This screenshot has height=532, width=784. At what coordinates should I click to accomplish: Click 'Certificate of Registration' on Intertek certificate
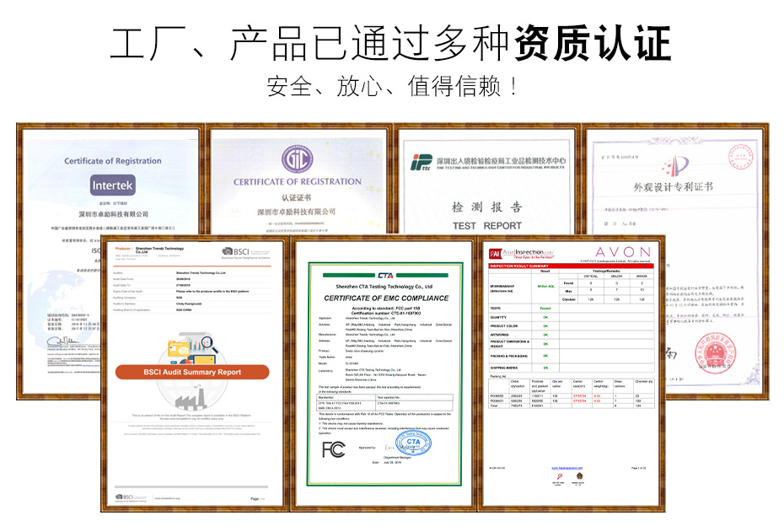point(112,161)
